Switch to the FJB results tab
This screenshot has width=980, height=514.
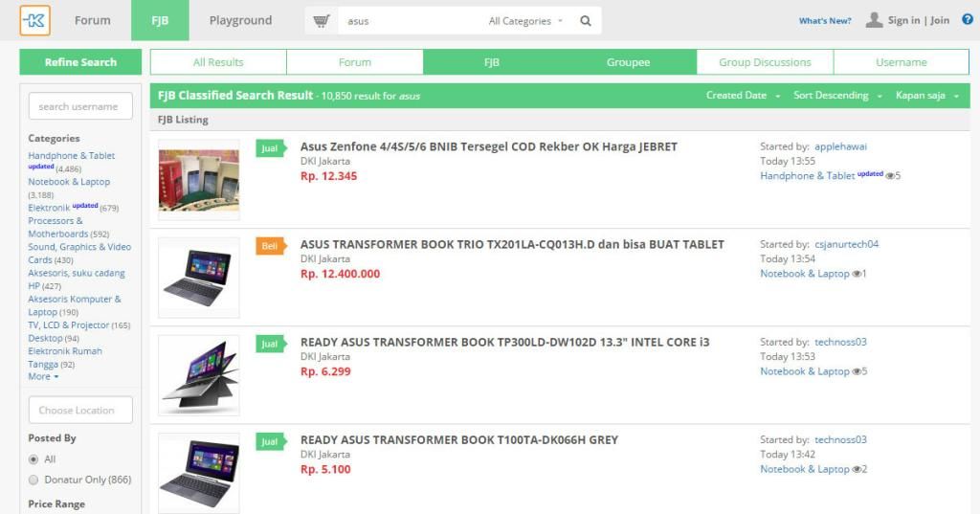click(x=492, y=62)
